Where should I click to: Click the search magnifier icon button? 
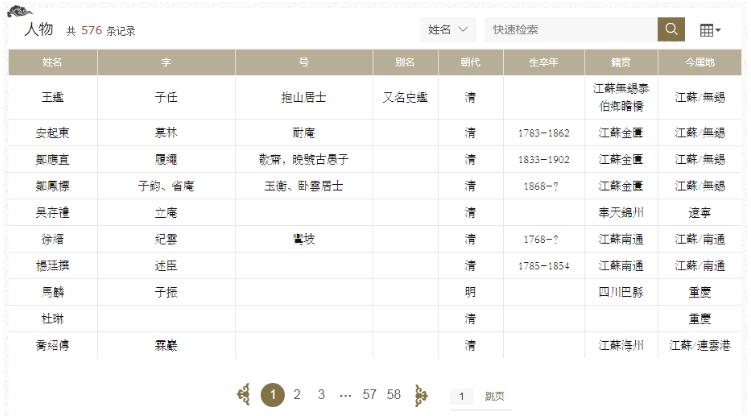pyautogui.click(x=671, y=30)
